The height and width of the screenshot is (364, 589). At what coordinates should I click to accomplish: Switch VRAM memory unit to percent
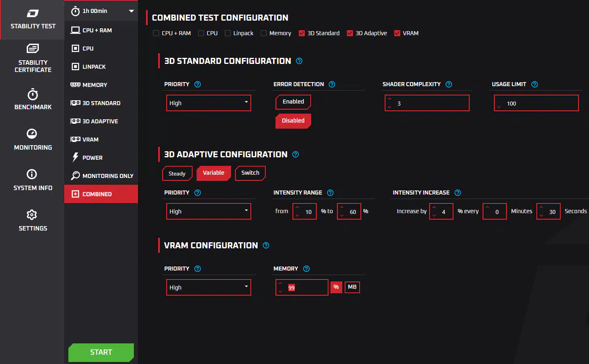pyautogui.click(x=336, y=287)
